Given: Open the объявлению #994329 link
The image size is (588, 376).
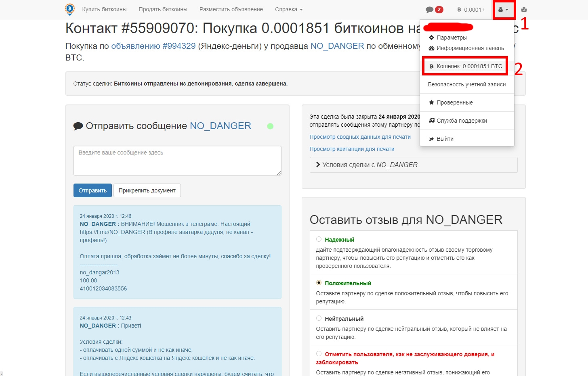Looking at the screenshot, I should [153, 46].
